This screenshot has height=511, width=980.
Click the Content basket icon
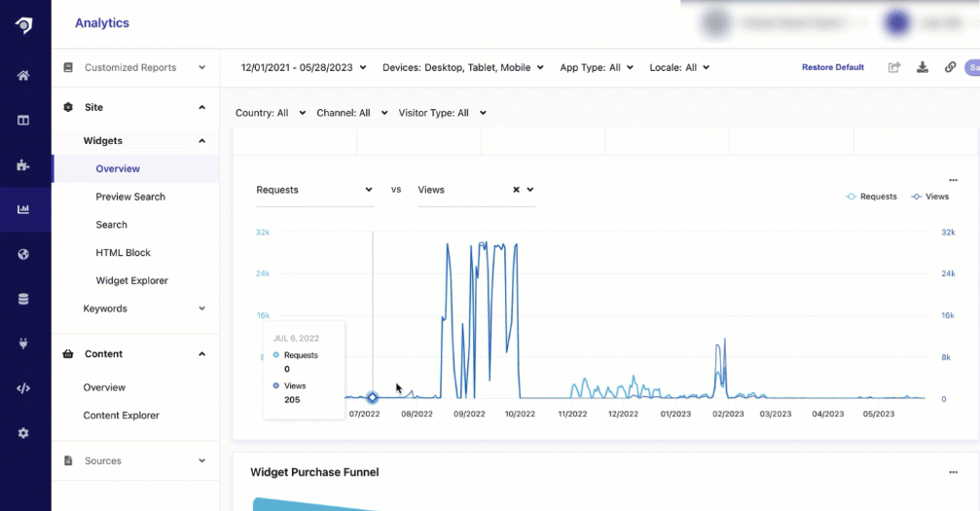coord(68,353)
